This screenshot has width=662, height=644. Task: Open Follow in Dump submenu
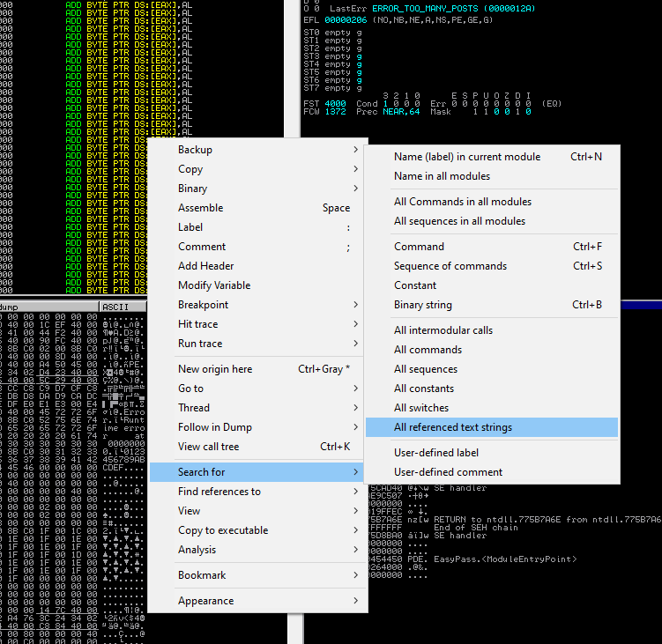pos(257,427)
